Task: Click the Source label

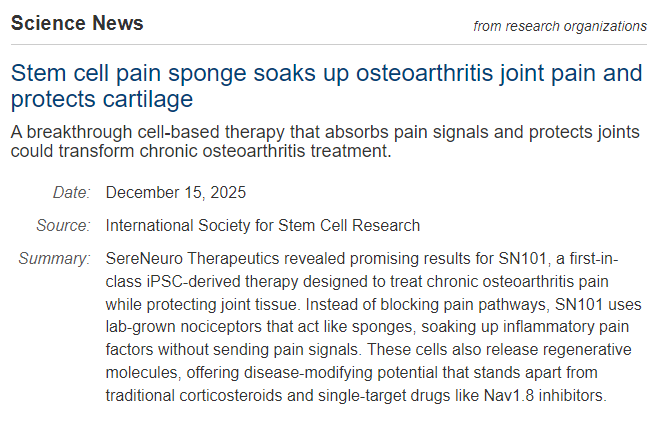Action: click(64, 225)
